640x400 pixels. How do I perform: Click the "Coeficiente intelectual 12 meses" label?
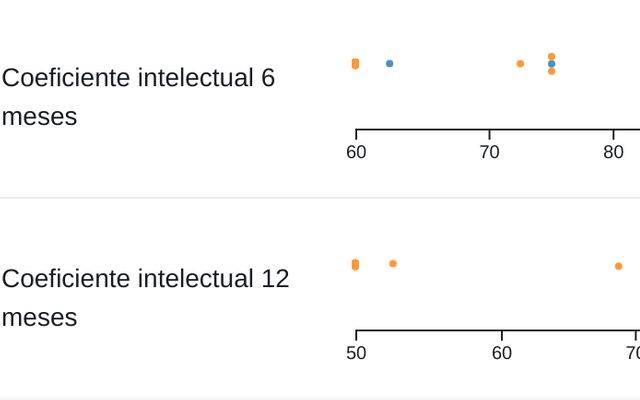pyautogui.click(x=146, y=297)
